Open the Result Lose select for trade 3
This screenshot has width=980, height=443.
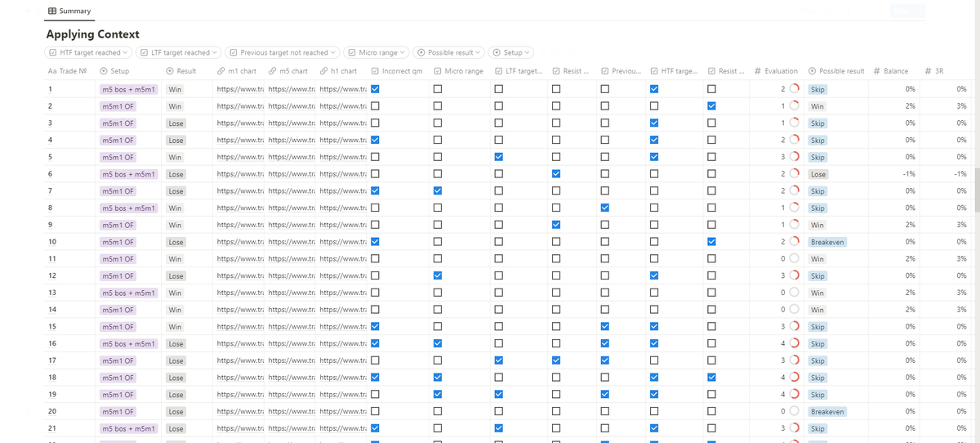(x=175, y=123)
